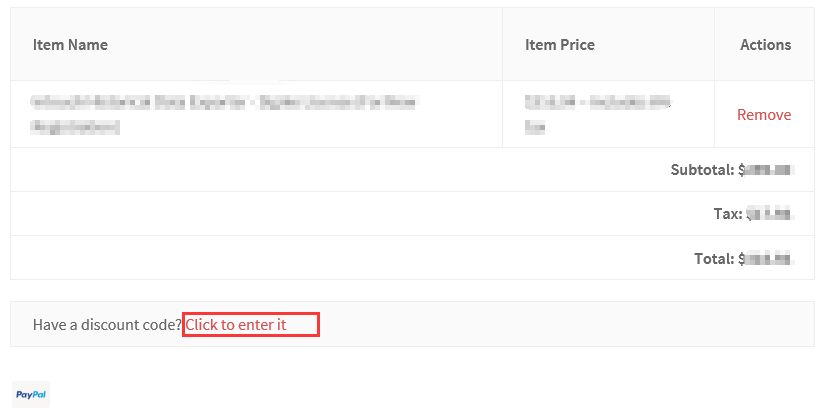Click the blurred Subtotal amount
Viewport: 823px width, 410px height.
[766, 170]
